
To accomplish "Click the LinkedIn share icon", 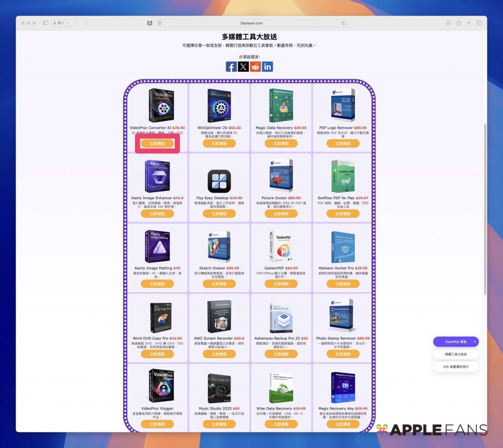I will [x=268, y=67].
